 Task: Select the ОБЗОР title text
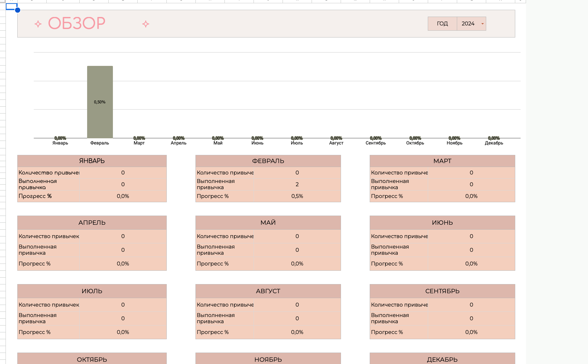[x=77, y=23]
